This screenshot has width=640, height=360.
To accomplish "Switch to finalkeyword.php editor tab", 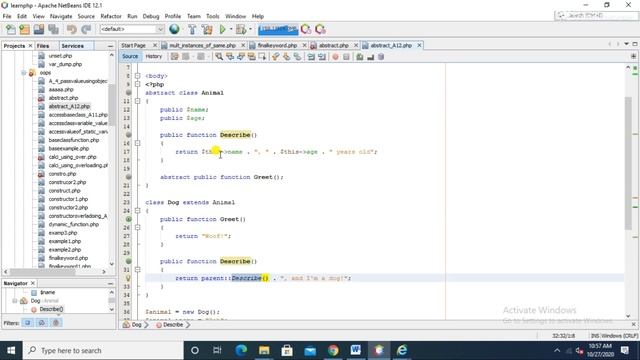I will coord(277,45).
